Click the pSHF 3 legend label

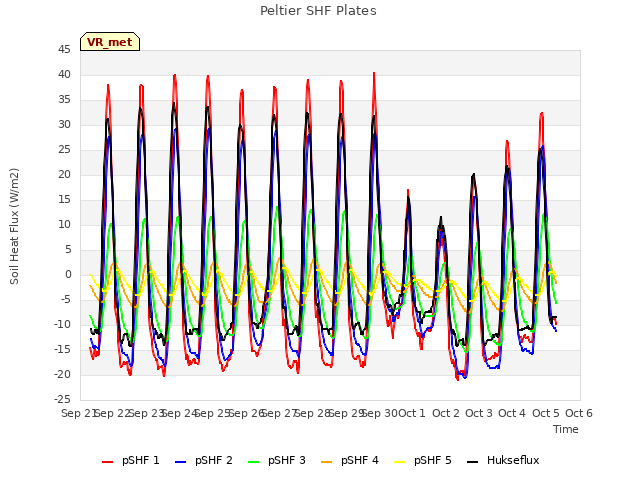pos(287,460)
